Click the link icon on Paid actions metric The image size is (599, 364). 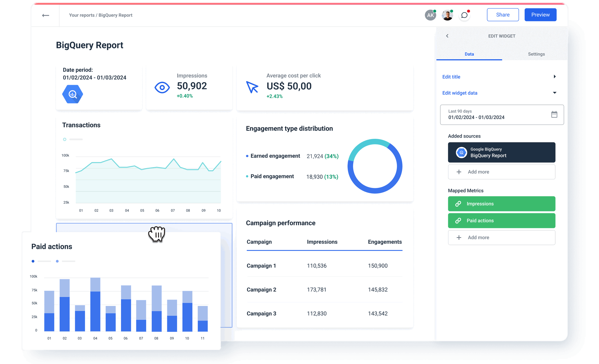click(458, 220)
